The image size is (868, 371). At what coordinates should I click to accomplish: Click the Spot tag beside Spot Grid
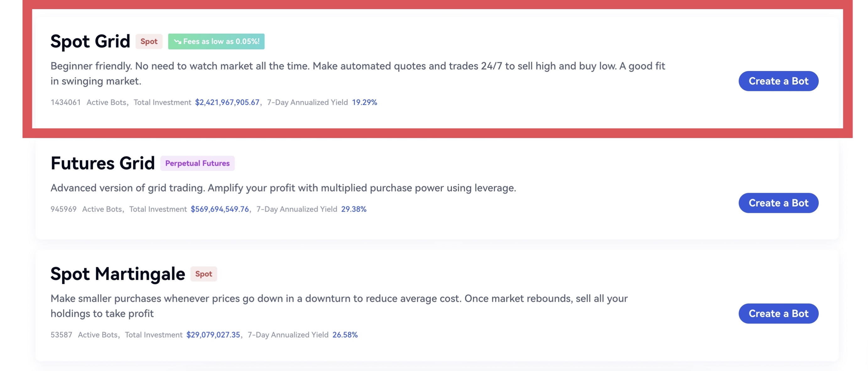149,42
